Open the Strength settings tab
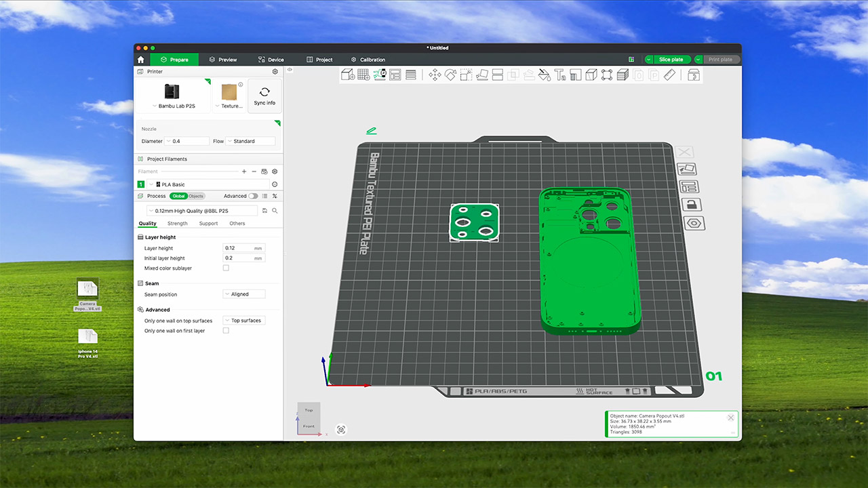This screenshot has height=488, width=868. (x=178, y=223)
